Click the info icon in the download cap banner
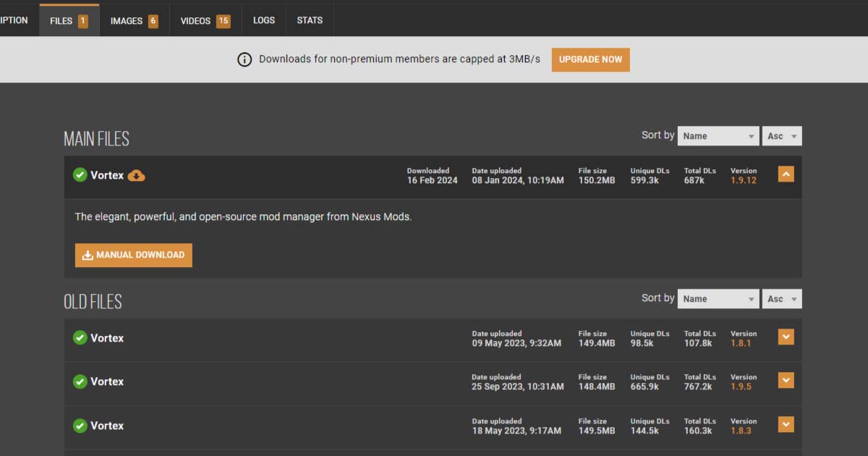This screenshot has height=456, width=868. [244, 59]
